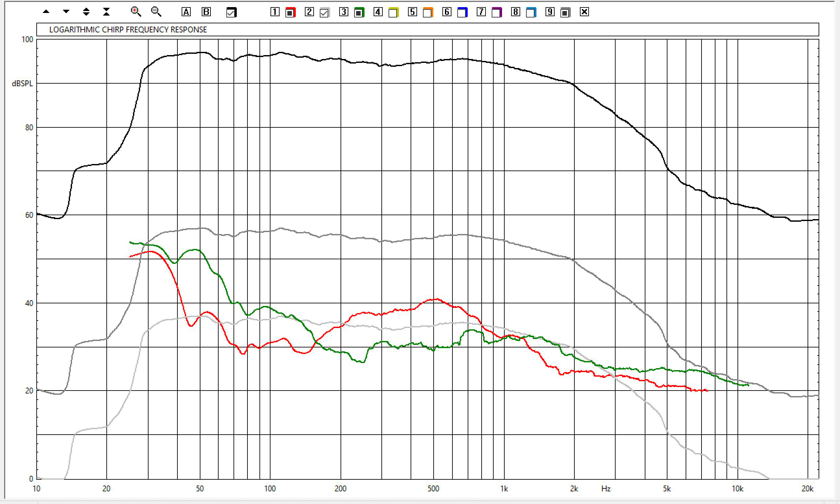840x504 pixels.
Task: Toggle dark gray overlay 9 checkbox
Action: [565, 13]
